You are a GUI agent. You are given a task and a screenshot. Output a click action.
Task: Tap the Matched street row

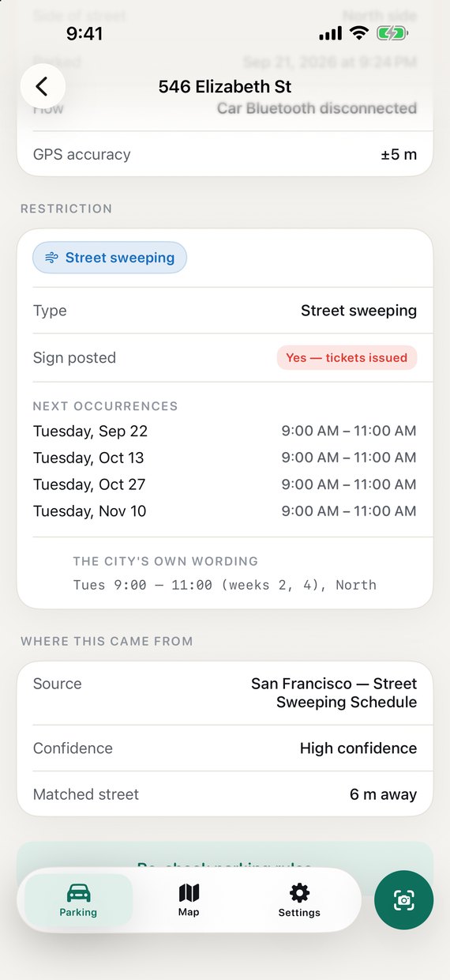pos(225,794)
